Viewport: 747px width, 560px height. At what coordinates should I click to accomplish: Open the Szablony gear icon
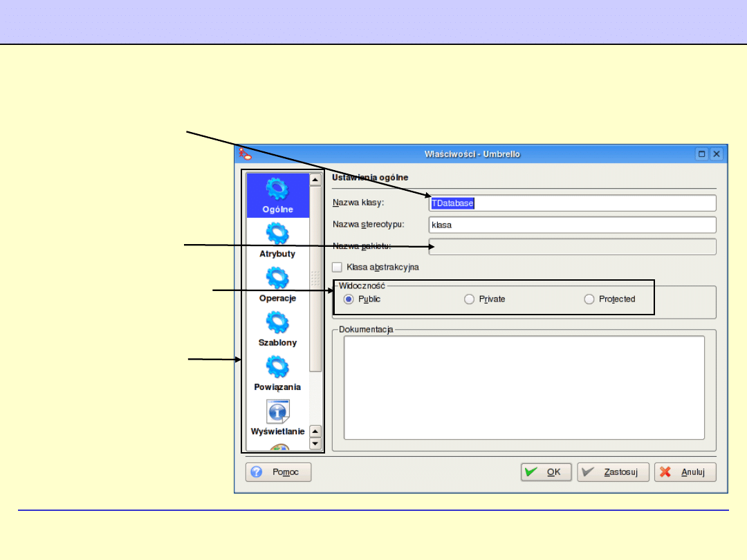[277, 323]
